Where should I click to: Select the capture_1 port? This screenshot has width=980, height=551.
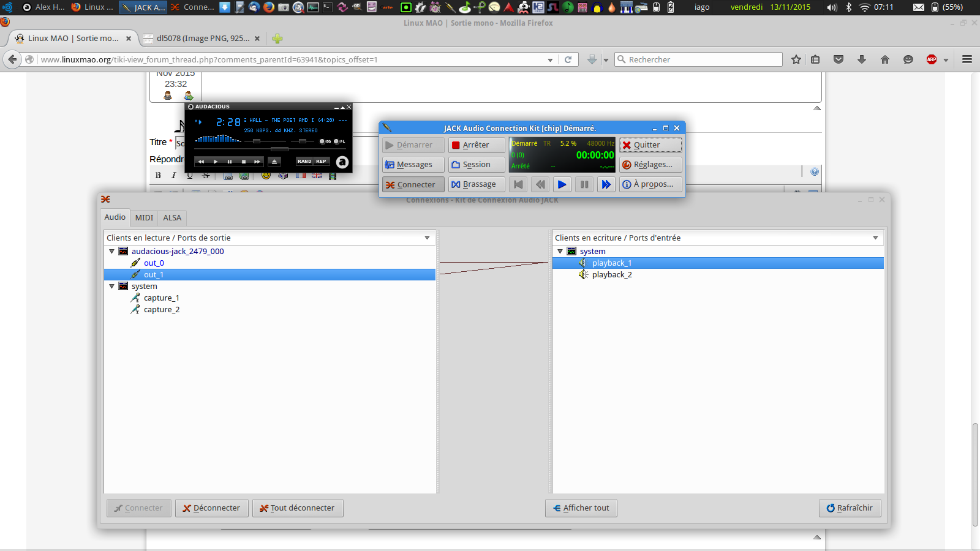(x=161, y=298)
